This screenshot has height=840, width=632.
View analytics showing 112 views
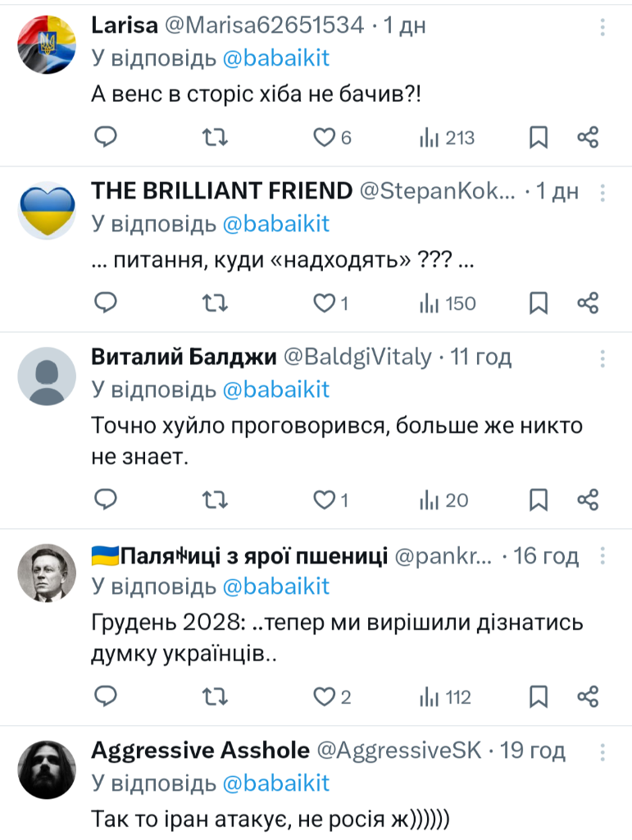(x=446, y=697)
